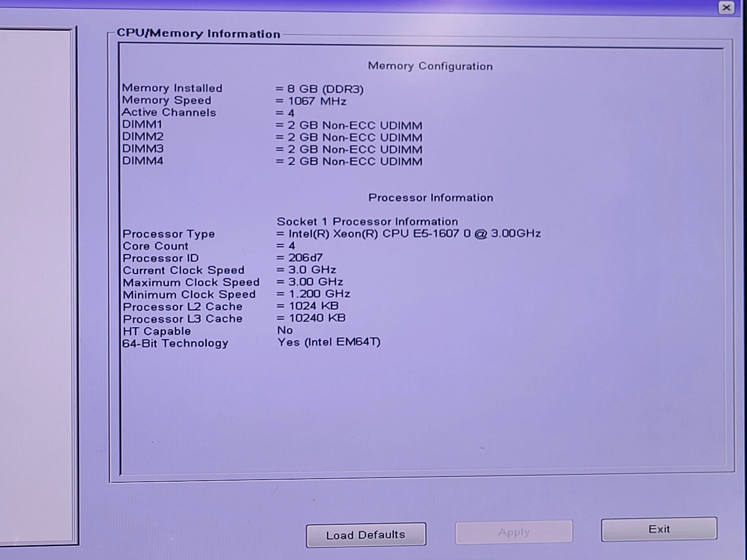Click the Current Clock Speed label
747x560 pixels.
pyautogui.click(x=183, y=270)
